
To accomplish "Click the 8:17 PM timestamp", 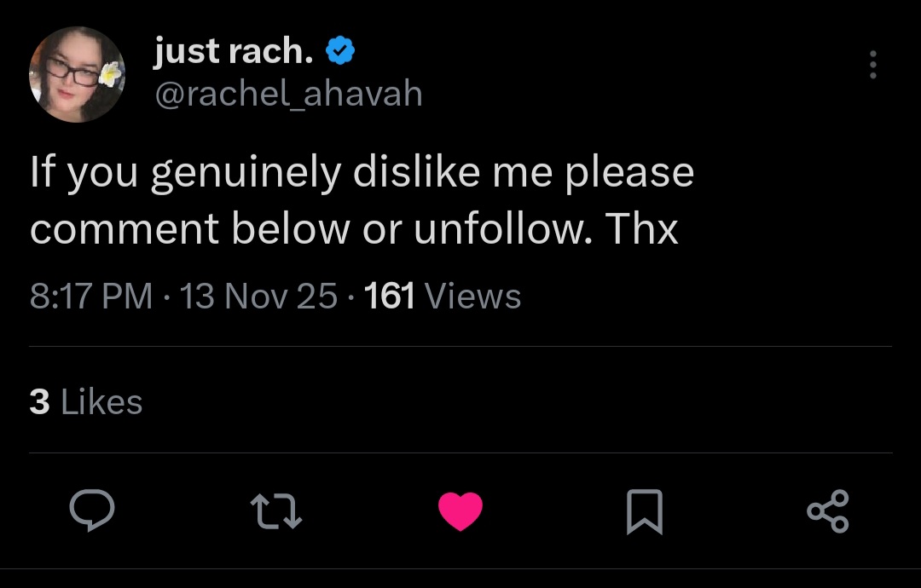I will click(x=91, y=297).
